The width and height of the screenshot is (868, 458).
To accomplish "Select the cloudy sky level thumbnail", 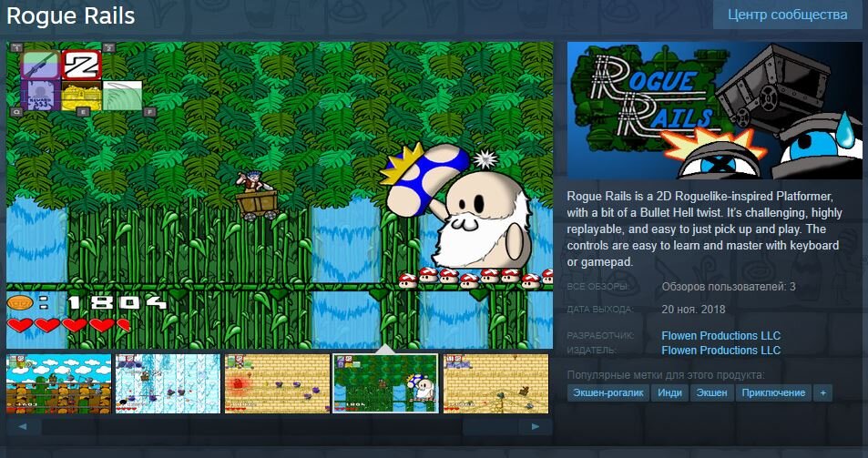I will 58,384.
